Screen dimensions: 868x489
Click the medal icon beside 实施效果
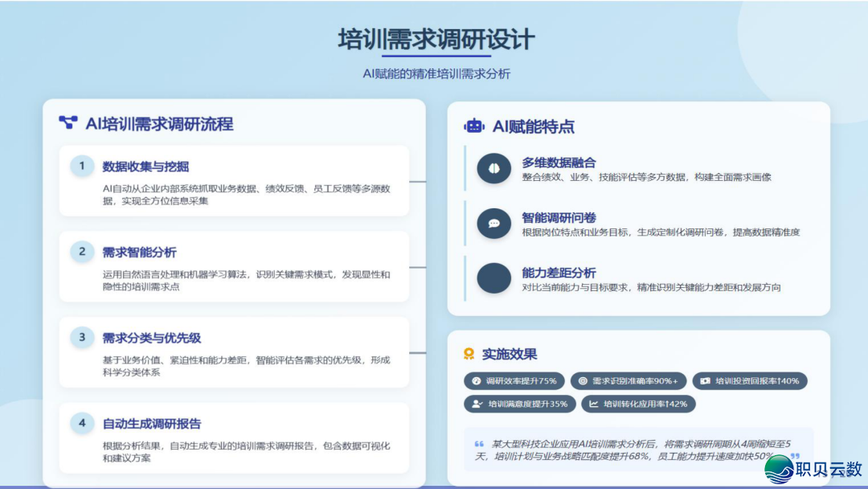[469, 354]
